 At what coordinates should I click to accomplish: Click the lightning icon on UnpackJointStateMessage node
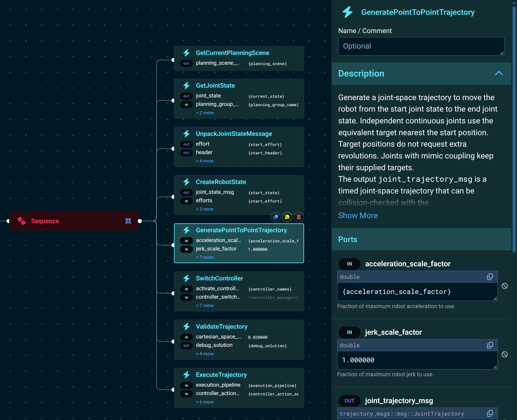click(x=186, y=134)
